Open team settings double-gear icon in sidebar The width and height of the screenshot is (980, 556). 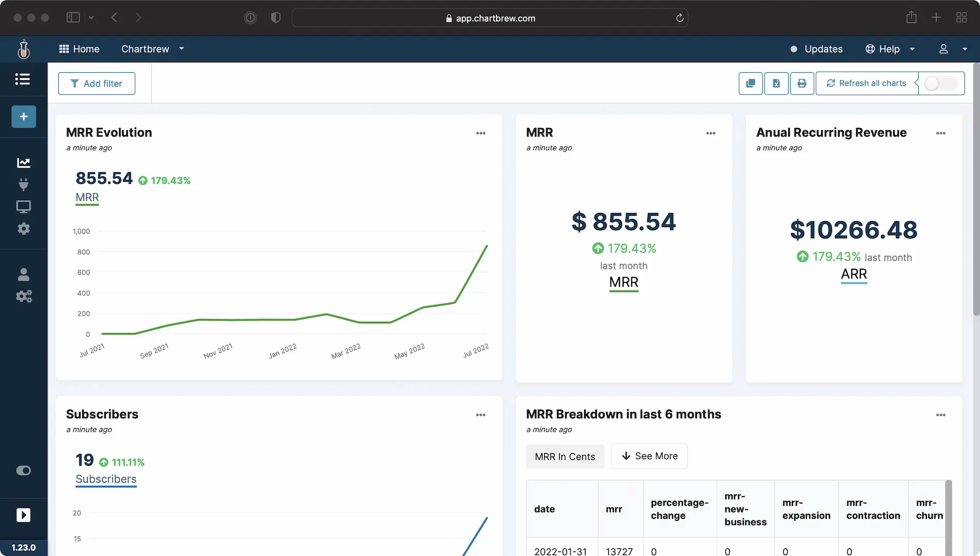point(24,296)
